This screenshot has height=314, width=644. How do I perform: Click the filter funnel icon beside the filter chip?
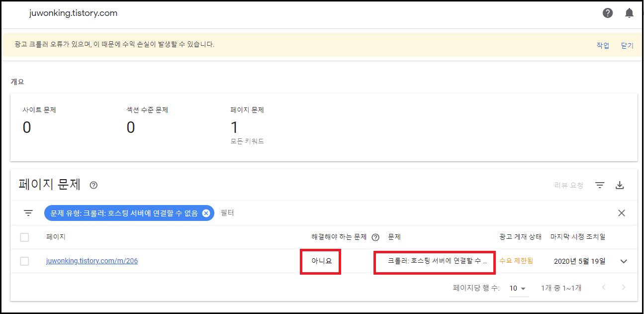point(28,212)
